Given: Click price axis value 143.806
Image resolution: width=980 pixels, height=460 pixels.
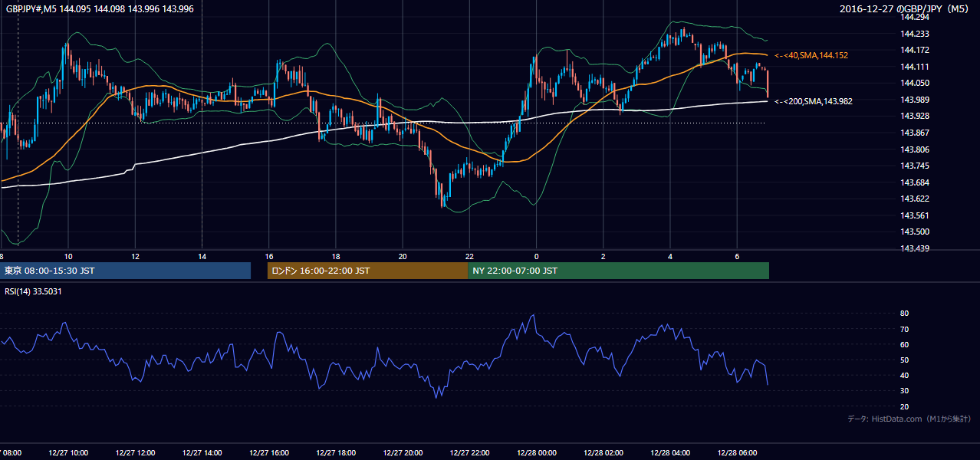Looking at the screenshot, I should pyautogui.click(x=914, y=149).
